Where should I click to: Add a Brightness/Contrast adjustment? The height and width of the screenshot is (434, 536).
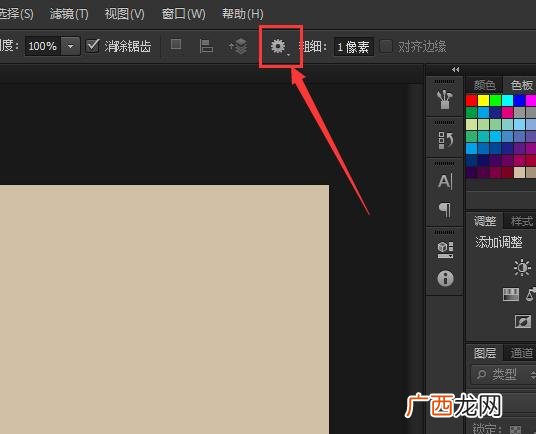tap(522, 267)
